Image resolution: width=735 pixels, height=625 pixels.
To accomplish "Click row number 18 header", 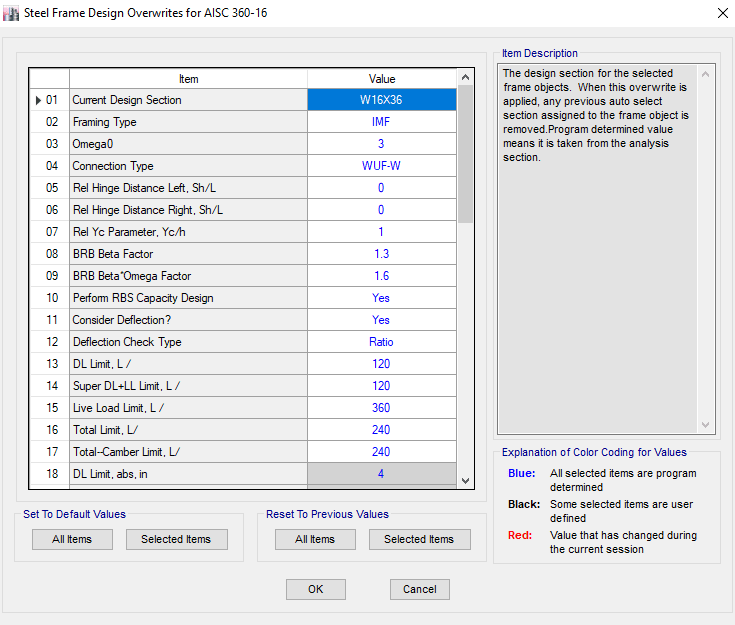I will coord(50,474).
